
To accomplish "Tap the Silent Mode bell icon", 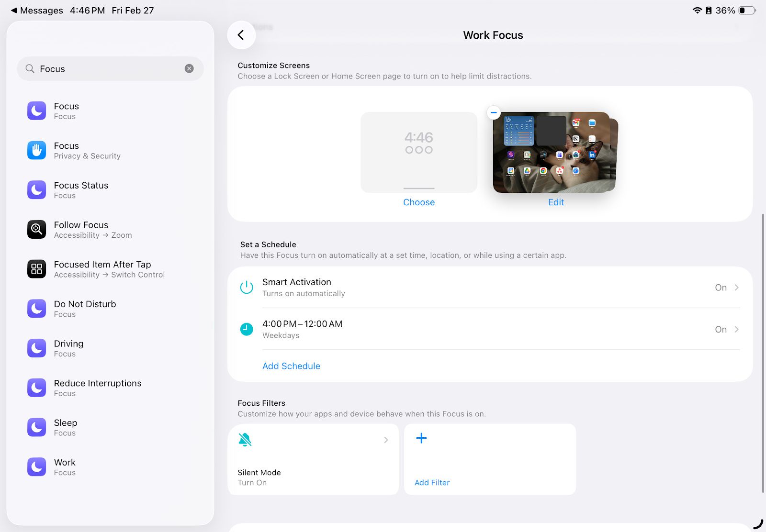I will click(245, 440).
